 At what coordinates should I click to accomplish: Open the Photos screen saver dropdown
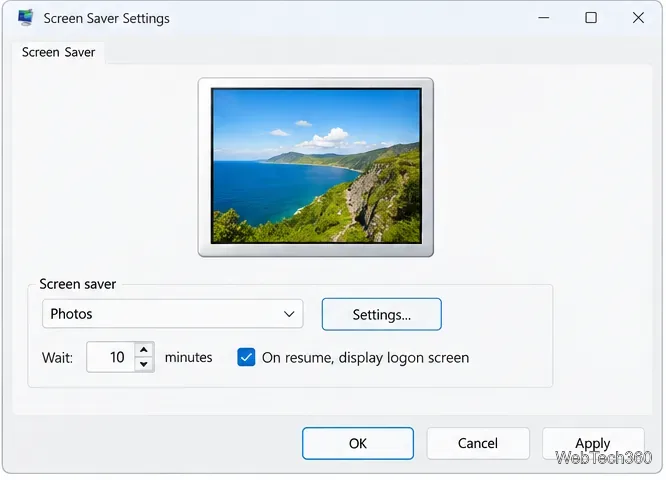(172, 314)
